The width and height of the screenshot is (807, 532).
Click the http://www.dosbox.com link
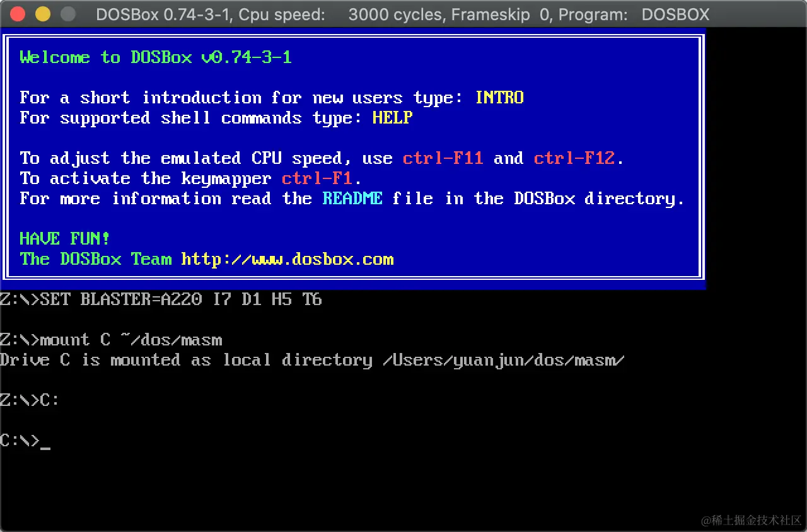point(287,260)
